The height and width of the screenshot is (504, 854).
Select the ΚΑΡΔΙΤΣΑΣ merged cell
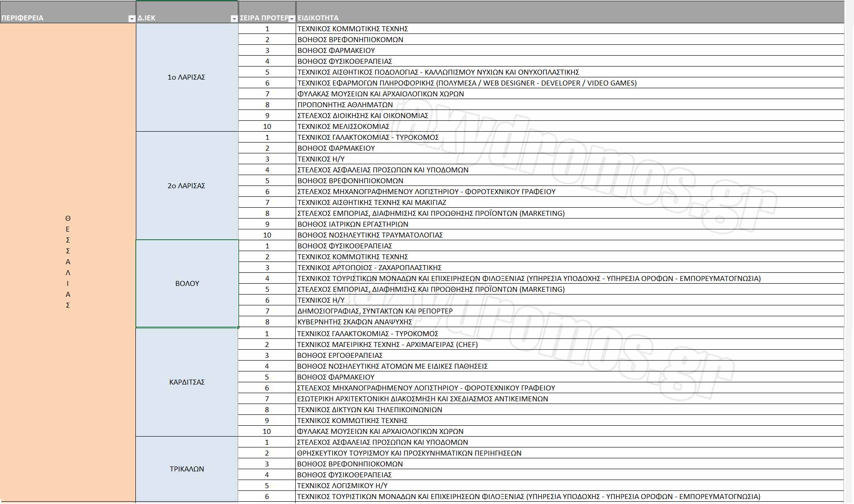pos(187,382)
